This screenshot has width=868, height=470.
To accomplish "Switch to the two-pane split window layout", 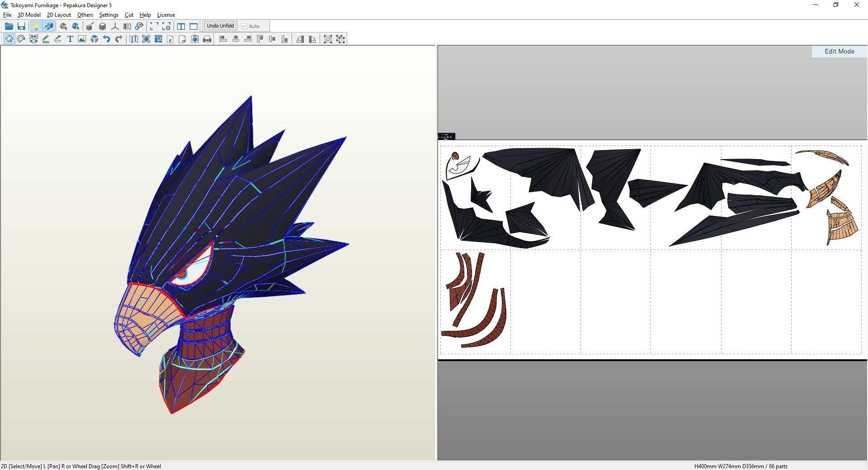I will (x=181, y=26).
